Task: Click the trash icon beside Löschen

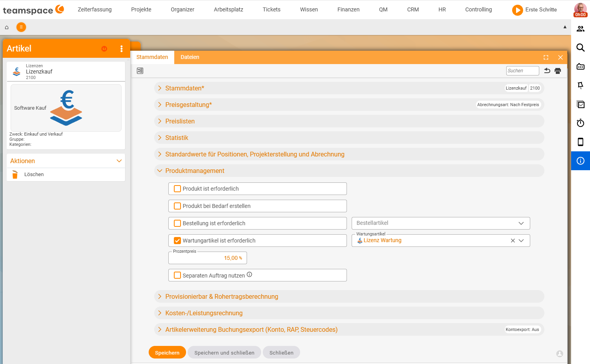Action: [x=15, y=175]
